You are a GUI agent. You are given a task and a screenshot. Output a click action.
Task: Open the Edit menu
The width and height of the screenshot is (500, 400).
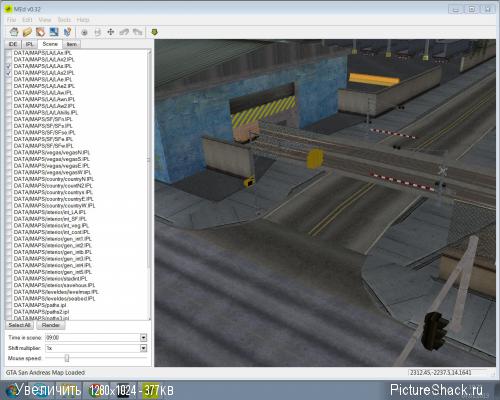click(27, 20)
